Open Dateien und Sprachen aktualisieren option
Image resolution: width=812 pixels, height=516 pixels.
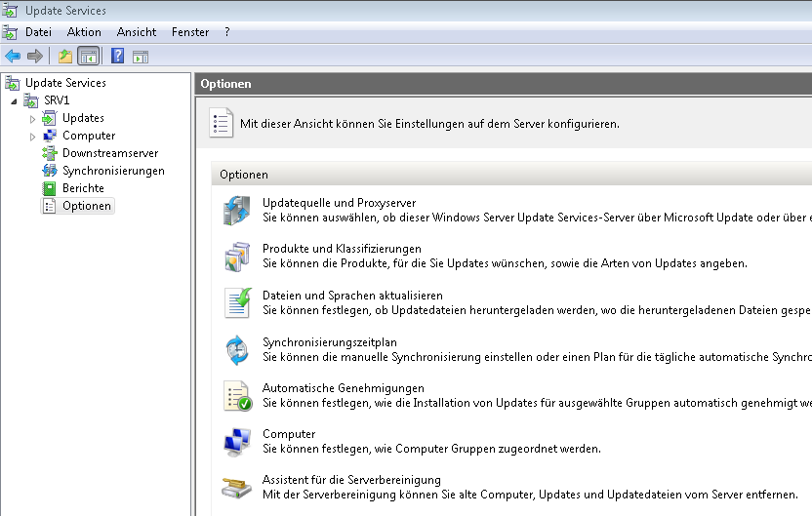point(352,296)
